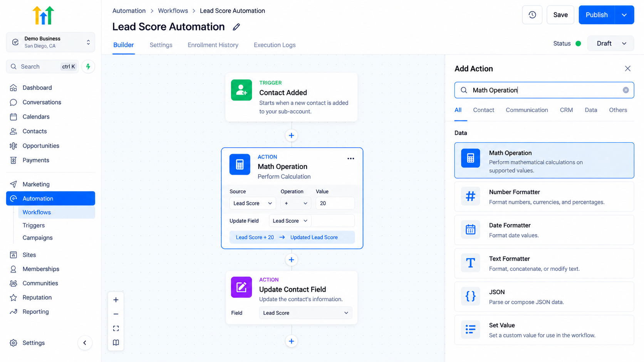Viewport: 644px width, 362px height.
Task: Switch to the Settings tab
Action: coord(161,45)
